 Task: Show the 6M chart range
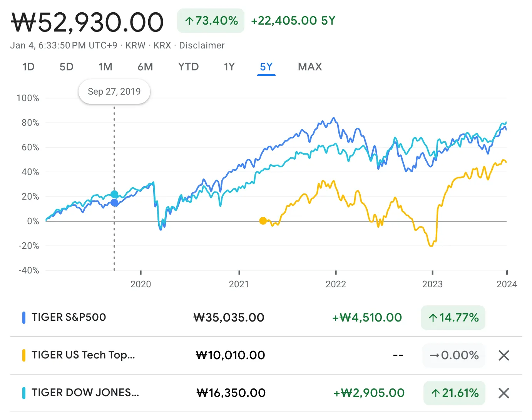(145, 67)
